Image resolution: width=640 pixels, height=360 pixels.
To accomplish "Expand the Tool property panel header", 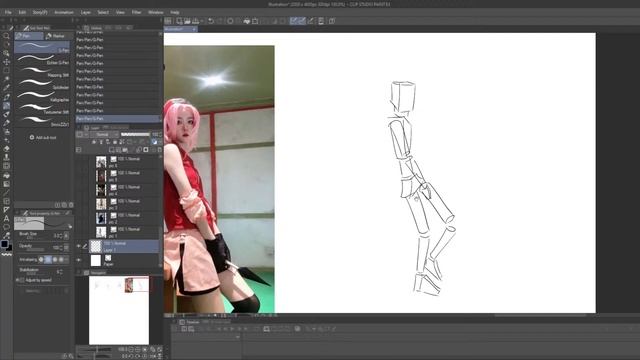I will [44, 213].
